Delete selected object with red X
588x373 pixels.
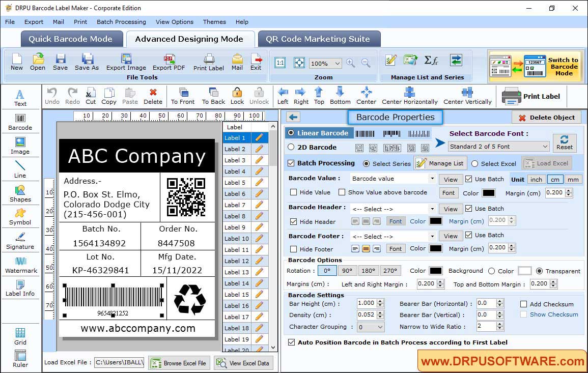point(153,96)
